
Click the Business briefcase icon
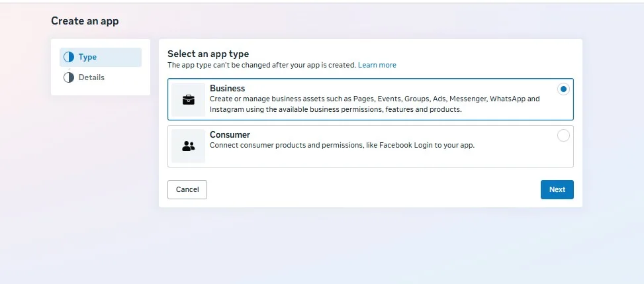tap(189, 99)
